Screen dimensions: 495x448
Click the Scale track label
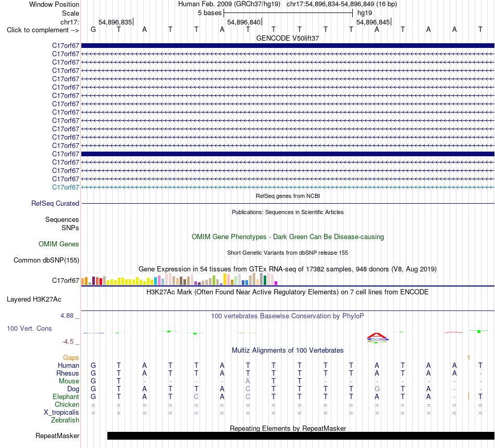tap(70, 13)
